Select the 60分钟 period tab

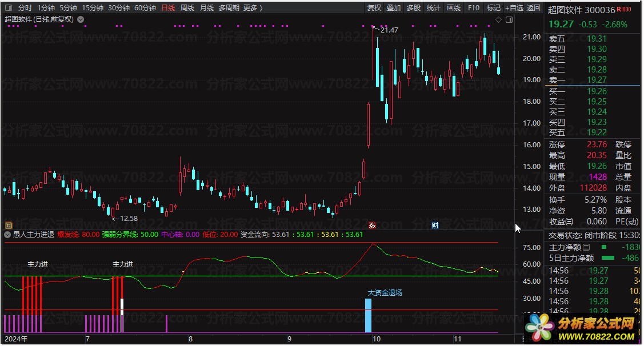[145, 8]
